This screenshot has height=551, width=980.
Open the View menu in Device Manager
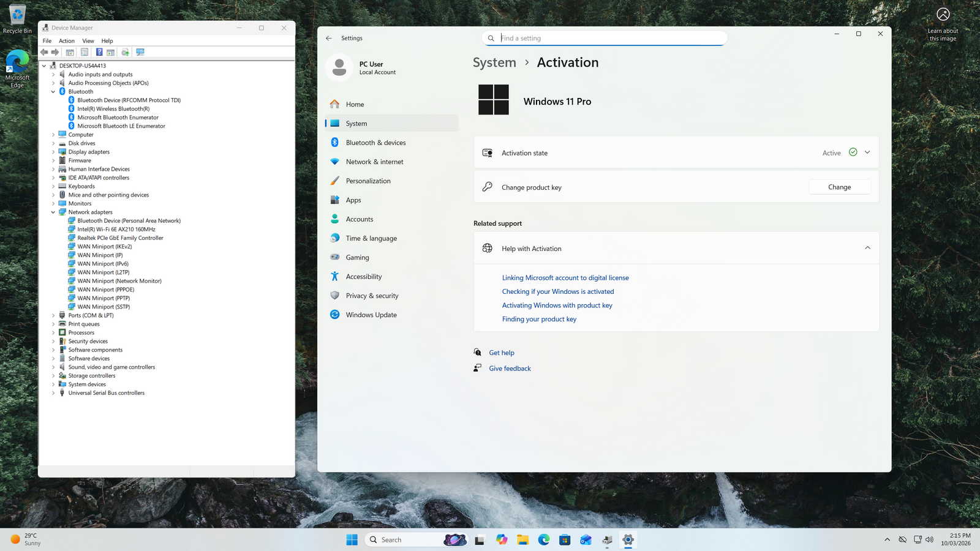coord(88,41)
